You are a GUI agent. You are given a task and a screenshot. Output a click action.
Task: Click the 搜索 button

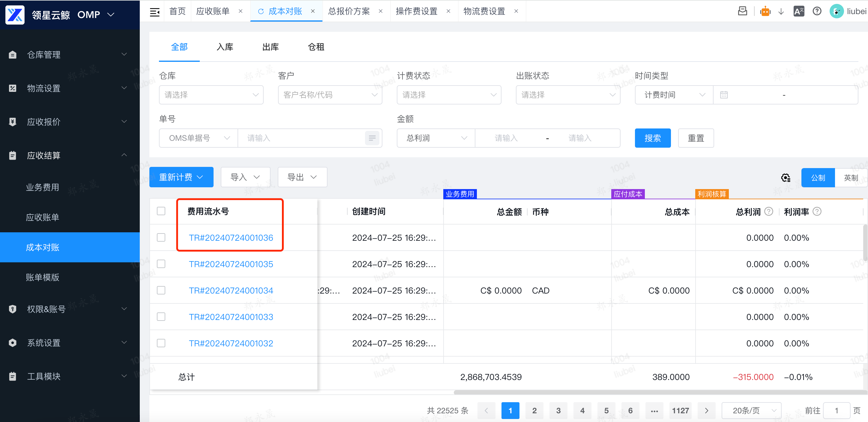[653, 138]
